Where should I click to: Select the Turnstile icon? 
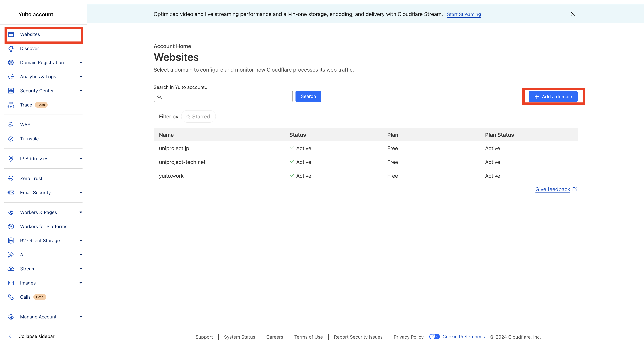point(11,139)
